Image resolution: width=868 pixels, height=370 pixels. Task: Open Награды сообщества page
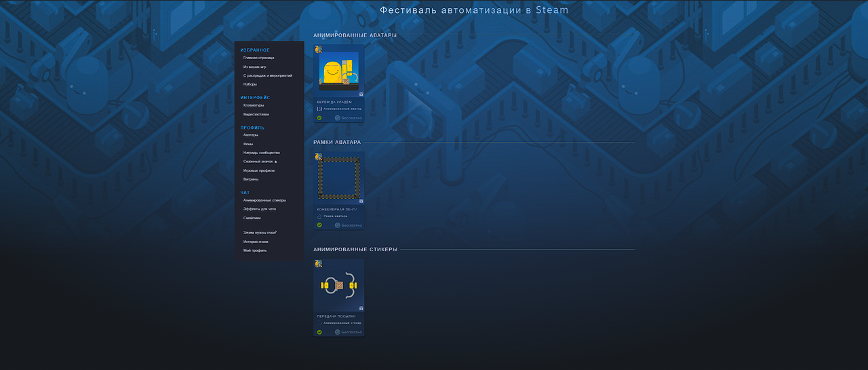[262, 153]
